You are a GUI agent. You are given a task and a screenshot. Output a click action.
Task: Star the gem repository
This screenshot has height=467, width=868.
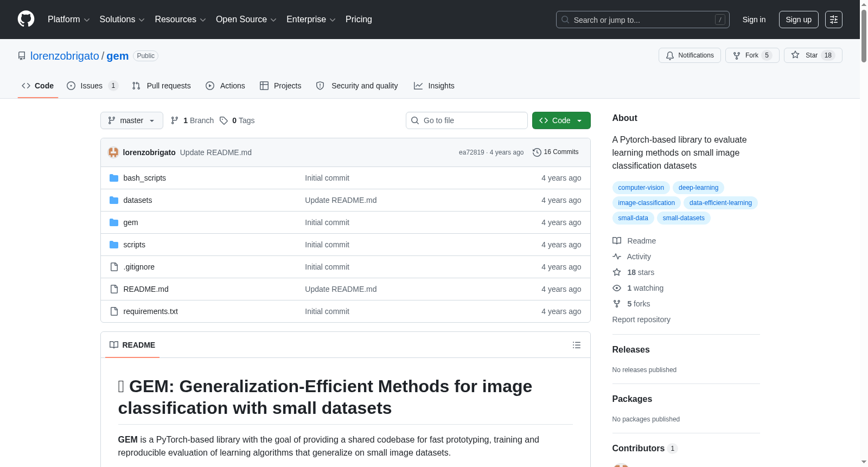coord(813,55)
